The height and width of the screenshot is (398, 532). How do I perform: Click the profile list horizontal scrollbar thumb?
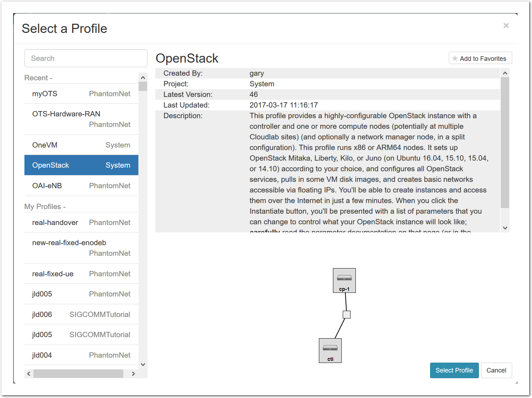click(78, 374)
